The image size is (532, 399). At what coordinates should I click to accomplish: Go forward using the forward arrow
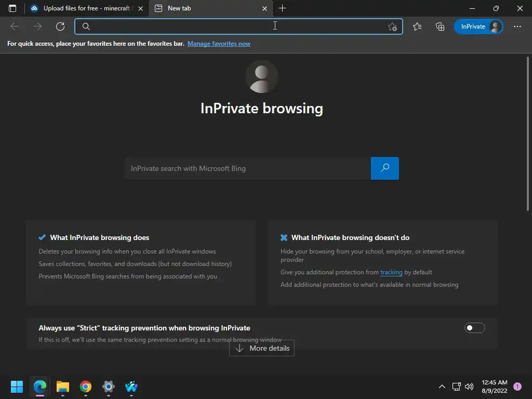37,26
